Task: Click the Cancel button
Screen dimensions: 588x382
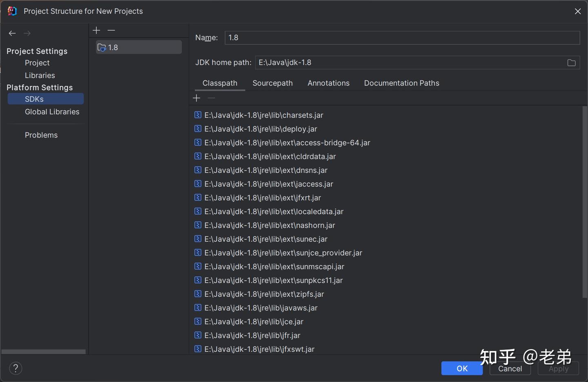Action: (x=510, y=368)
